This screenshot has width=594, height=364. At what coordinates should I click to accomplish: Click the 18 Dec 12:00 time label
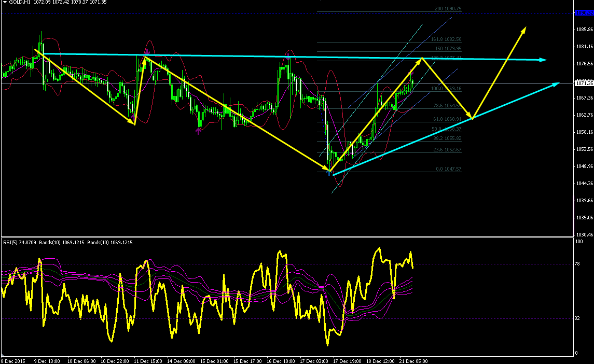(380, 361)
